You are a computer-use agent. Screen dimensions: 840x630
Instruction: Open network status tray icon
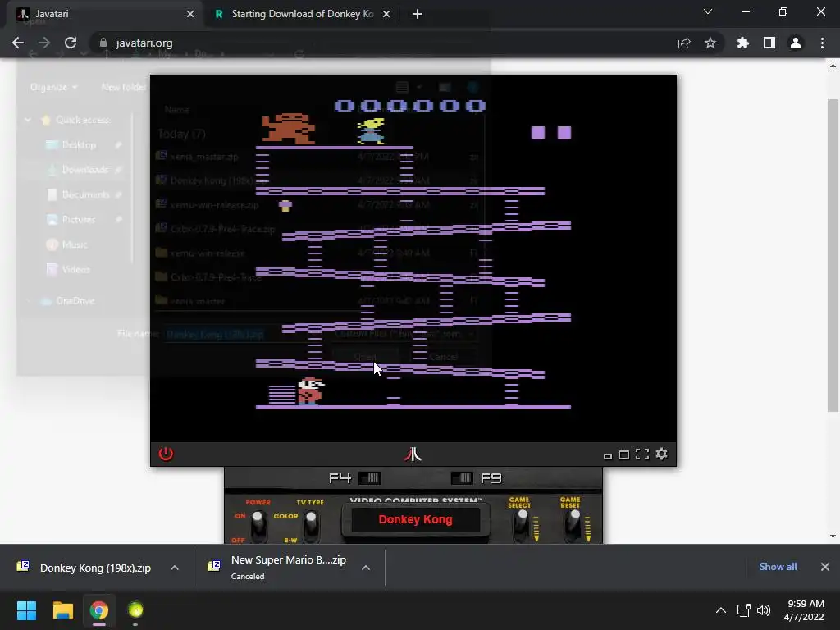[x=743, y=610]
